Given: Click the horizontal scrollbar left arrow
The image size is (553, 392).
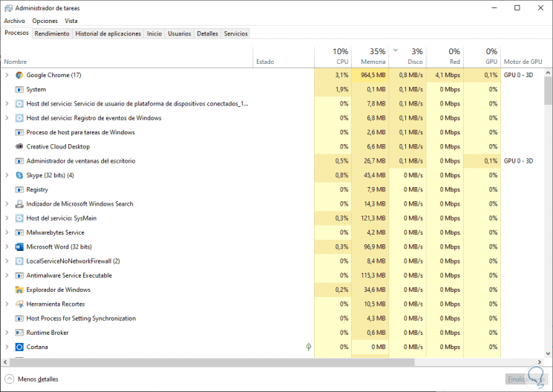Looking at the screenshot, I should pyautogui.click(x=5, y=362).
